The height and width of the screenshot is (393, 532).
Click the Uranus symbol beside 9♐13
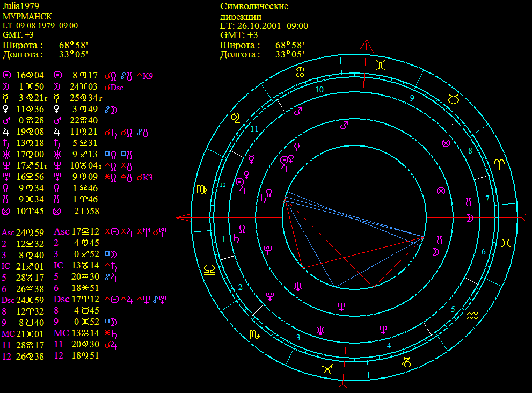click(x=57, y=155)
